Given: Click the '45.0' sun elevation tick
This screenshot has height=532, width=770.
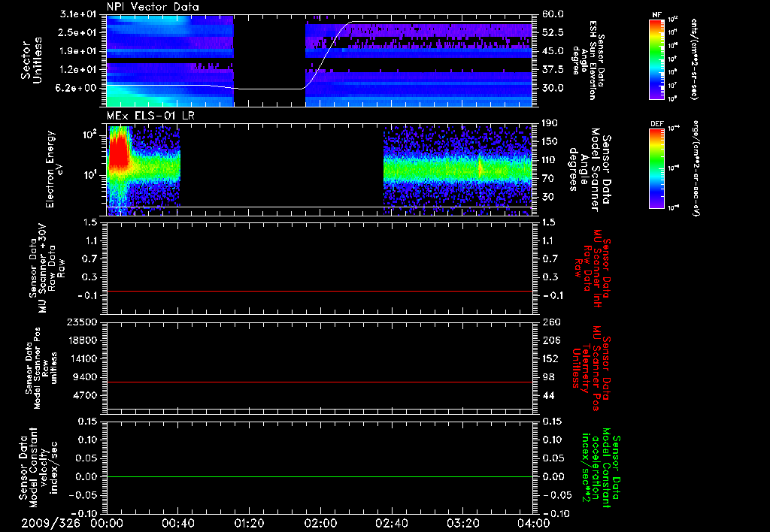Looking at the screenshot, I should [553, 51].
